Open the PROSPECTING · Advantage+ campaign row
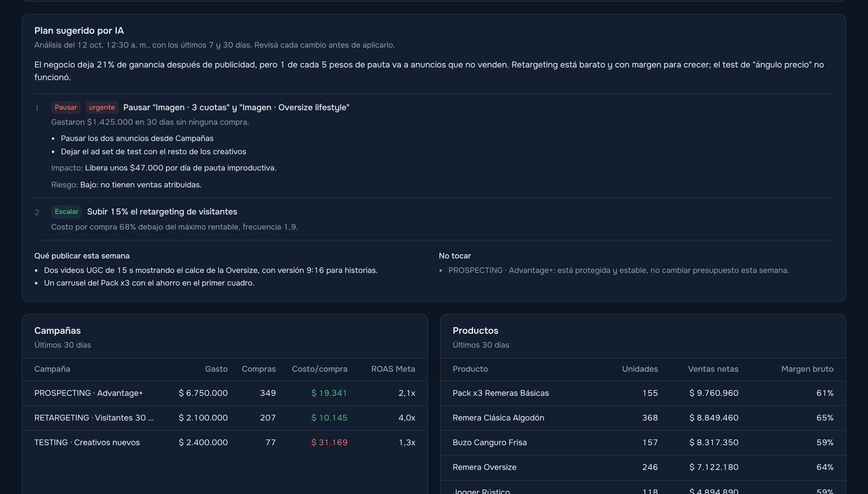The width and height of the screenshot is (868, 494). click(225, 393)
